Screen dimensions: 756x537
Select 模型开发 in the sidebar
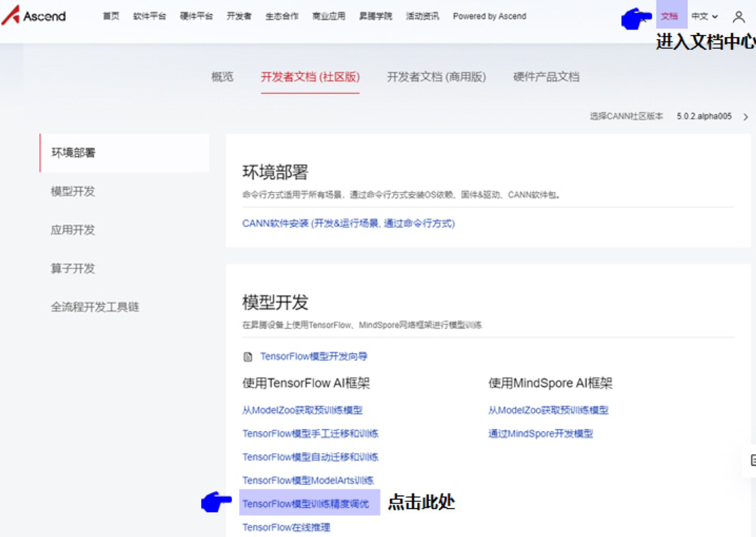tap(73, 191)
